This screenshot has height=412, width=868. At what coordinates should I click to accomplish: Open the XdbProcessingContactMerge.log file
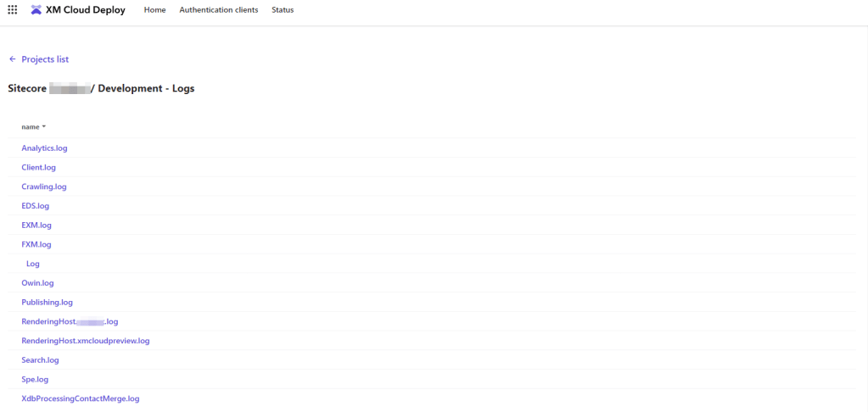pyautogui.click(x=80, y=398)
